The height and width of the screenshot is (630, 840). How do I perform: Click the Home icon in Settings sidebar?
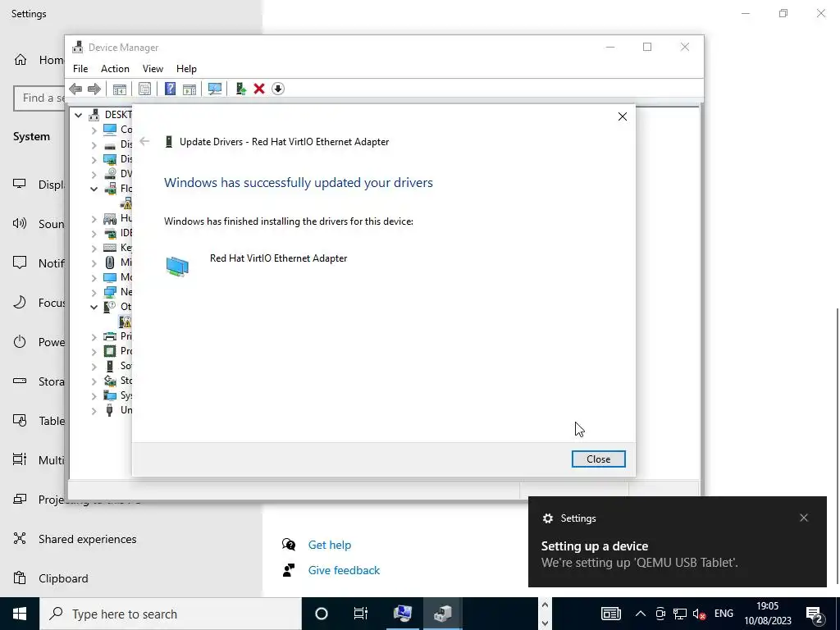(21, 59)
